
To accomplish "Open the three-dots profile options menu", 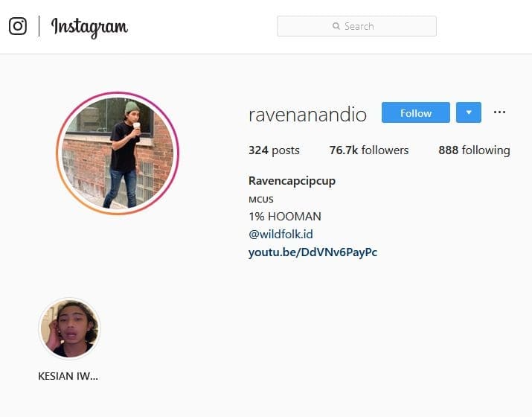I will click(499, 112).
